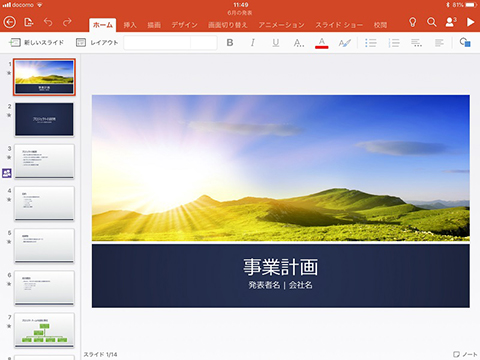Image resolution: width=480 pixels, height=360 pixels.
Task: Select the 事業計画 title text
Action: [281, 267]
